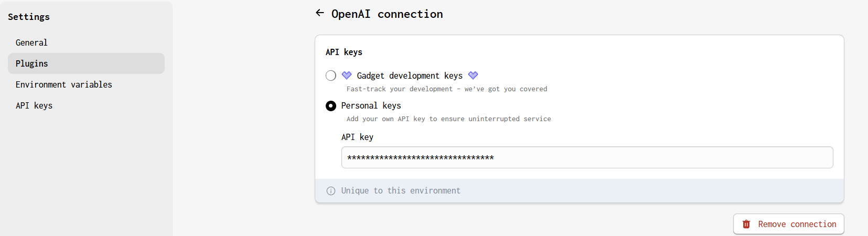Select the Gadget development keys radio button
Viewport: 868px width, 236px height.
click(331, 76)
